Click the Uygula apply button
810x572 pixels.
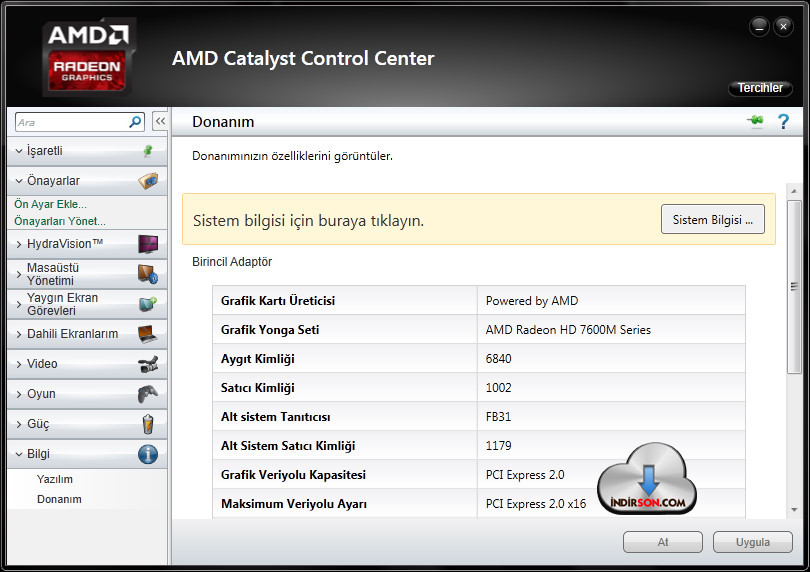point(753,542)
